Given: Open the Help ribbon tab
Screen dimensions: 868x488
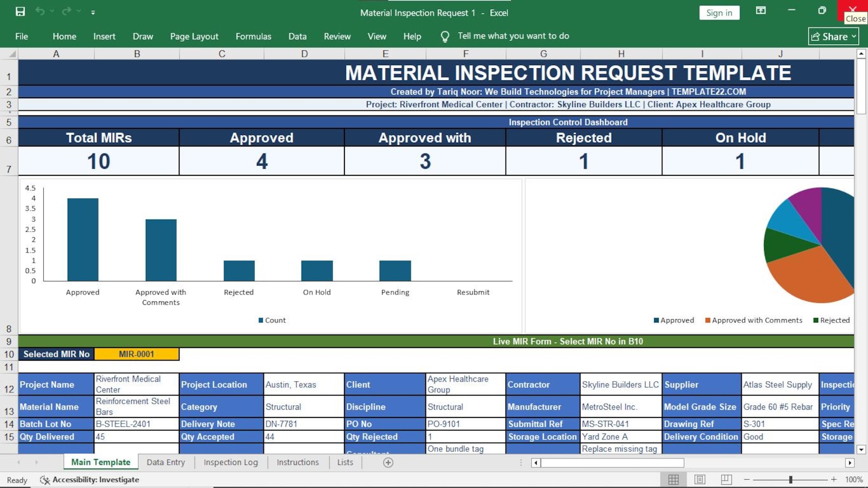Looking at the screenshot, I should 412,37.
